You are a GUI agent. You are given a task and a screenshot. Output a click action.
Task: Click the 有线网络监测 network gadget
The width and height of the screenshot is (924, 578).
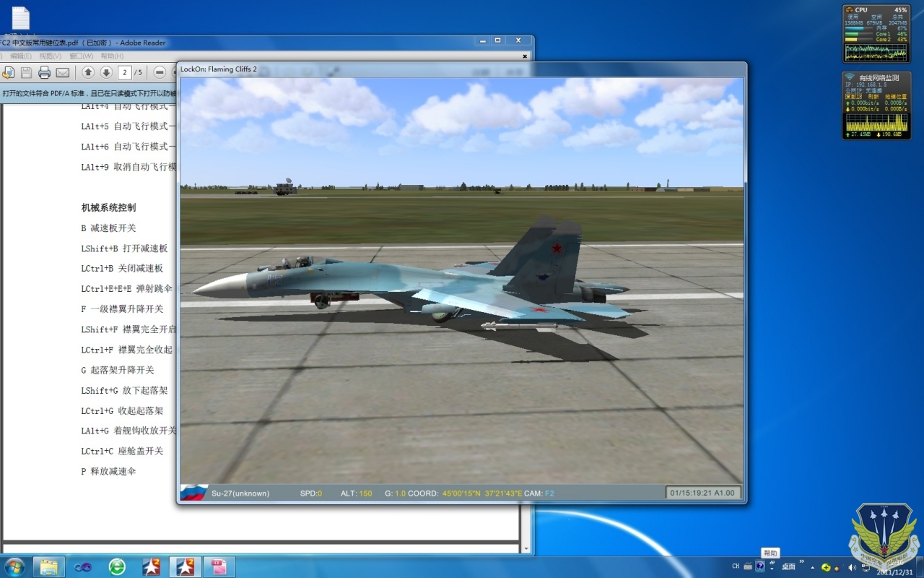(x=876, y=105)
